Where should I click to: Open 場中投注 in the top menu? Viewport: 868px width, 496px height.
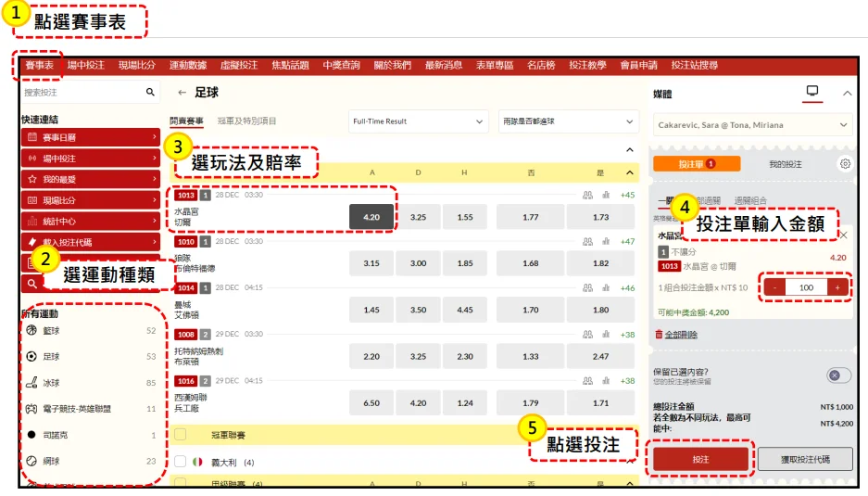point(86,66)
